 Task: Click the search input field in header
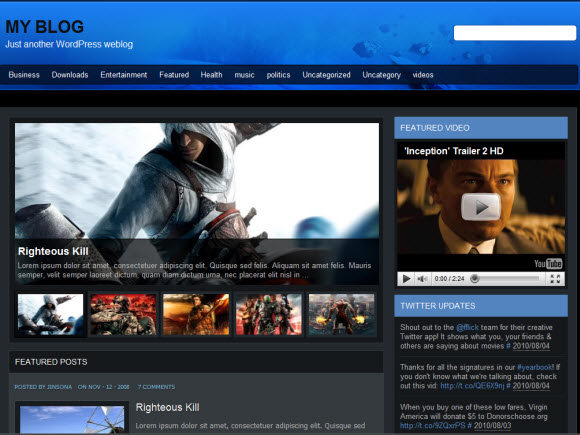(515, 33)
